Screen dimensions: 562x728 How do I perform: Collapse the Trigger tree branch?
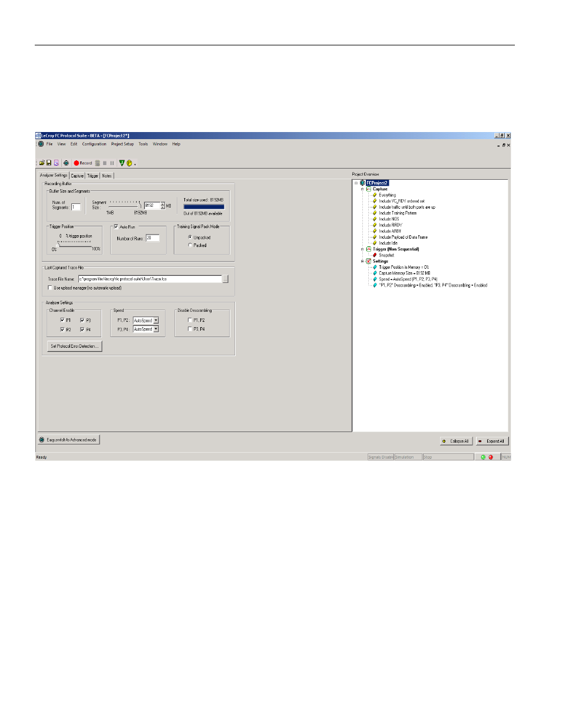click(x=362, y=249)
